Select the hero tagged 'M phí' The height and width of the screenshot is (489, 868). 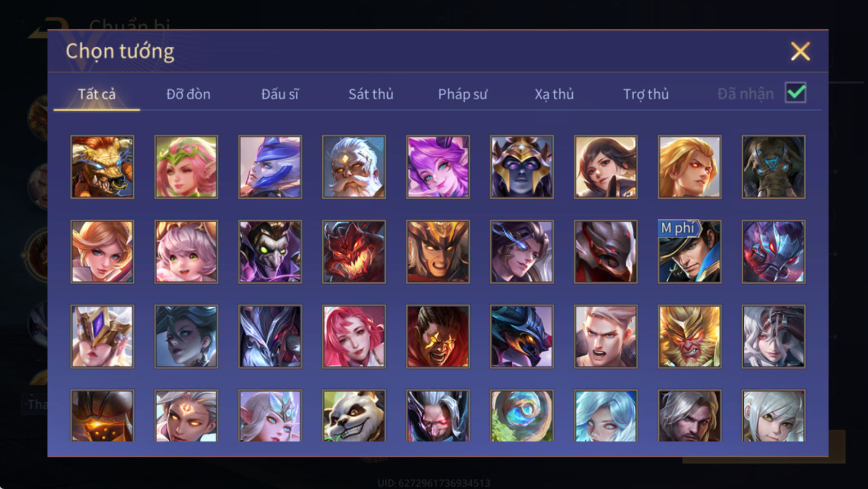tap(689, 252)
